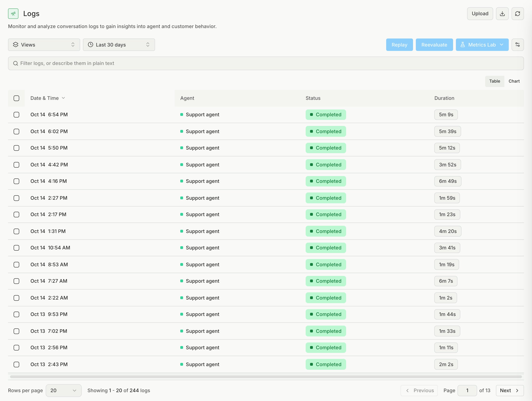Expand the Metrics Lab dropdown chevron
532x401 pixels.
[502, 45]
